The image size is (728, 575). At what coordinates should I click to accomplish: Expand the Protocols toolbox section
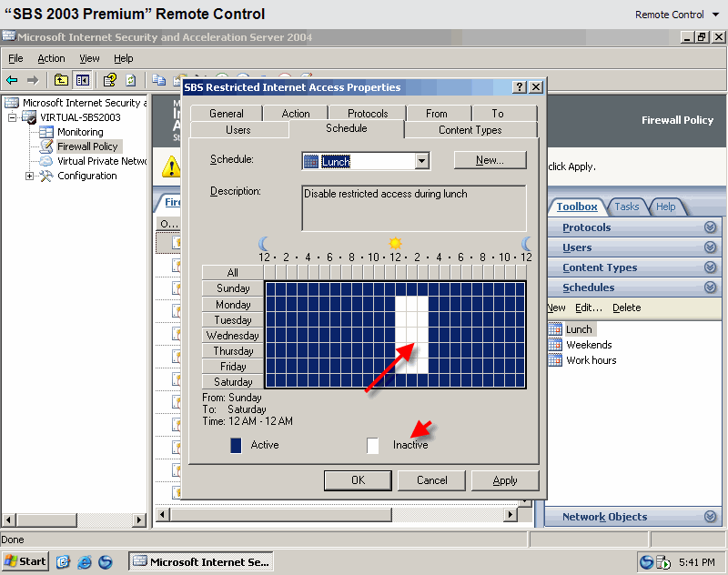(710, 227)
